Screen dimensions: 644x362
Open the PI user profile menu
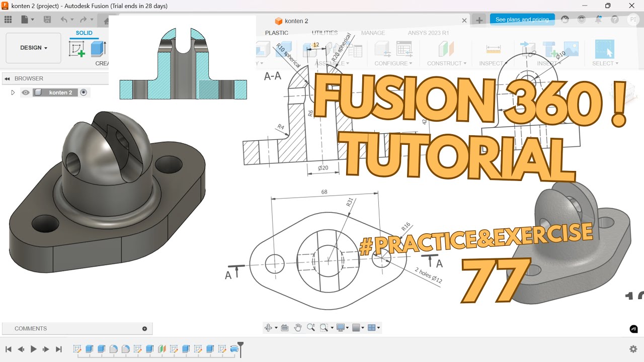(x=632, y=20)
